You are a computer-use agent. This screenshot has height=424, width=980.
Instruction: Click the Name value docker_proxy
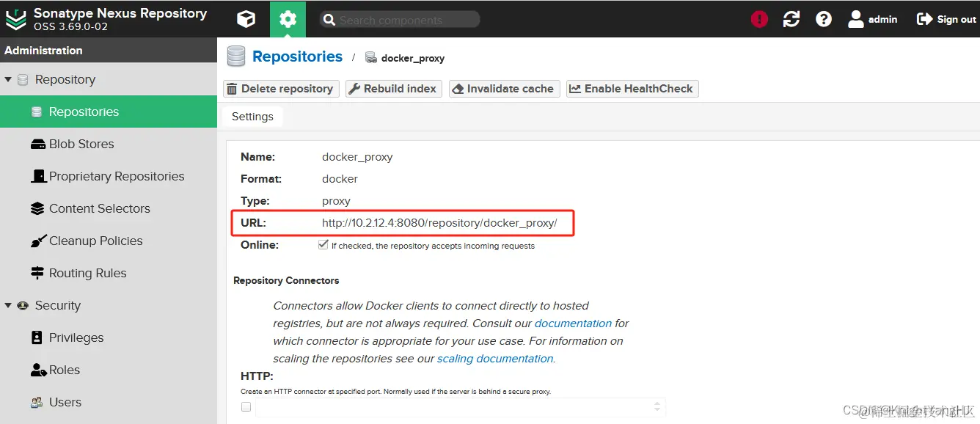357,157
